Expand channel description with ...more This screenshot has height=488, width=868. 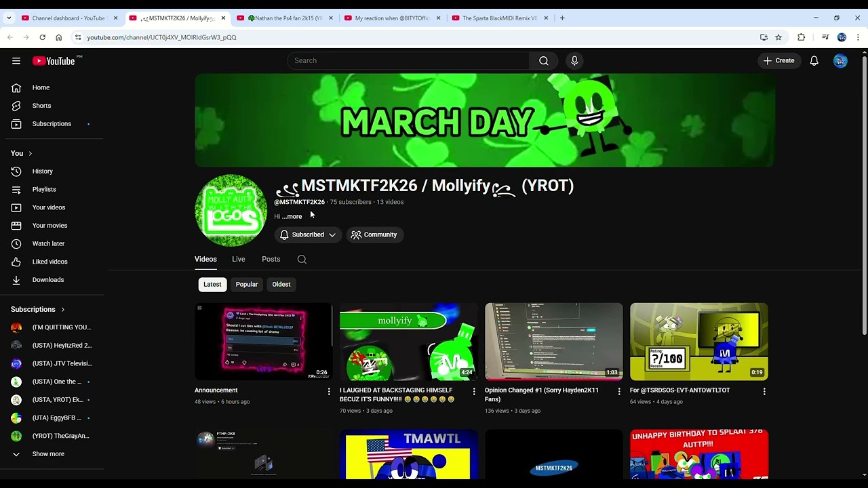(x=292, y=217)
